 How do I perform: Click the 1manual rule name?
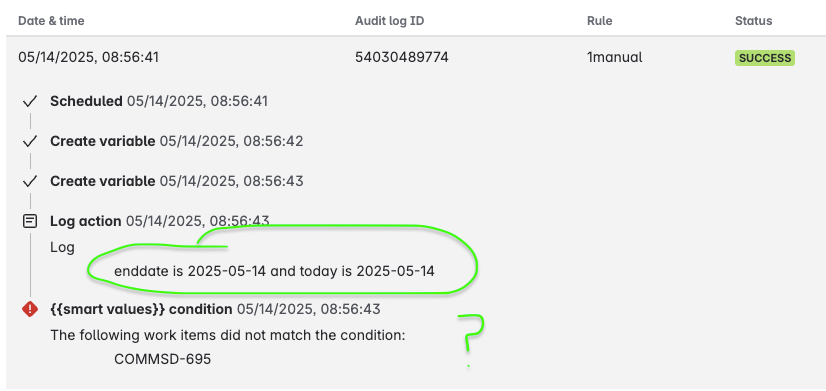[614, 57]
